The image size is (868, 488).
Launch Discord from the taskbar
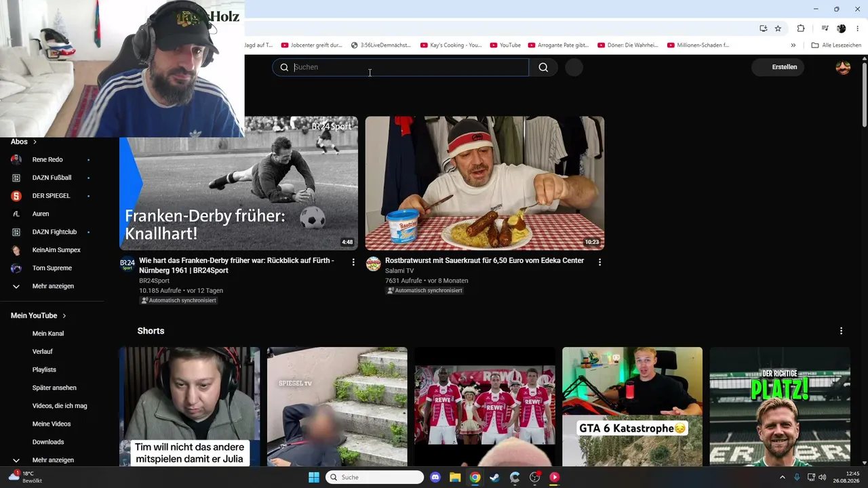pos(435,477)
